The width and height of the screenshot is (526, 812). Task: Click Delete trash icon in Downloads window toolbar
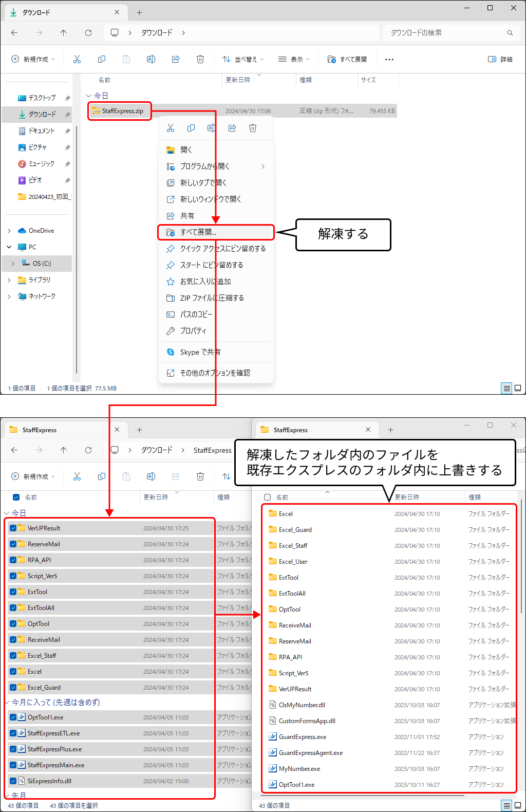tap(200, 60)
